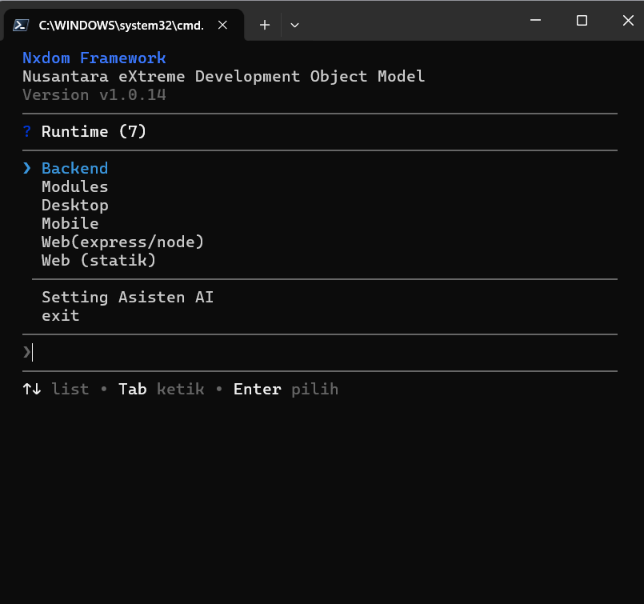The height and width of the screenshot is (604, 644).
Task: Choose the exit entry
Action: pos(60,316)
